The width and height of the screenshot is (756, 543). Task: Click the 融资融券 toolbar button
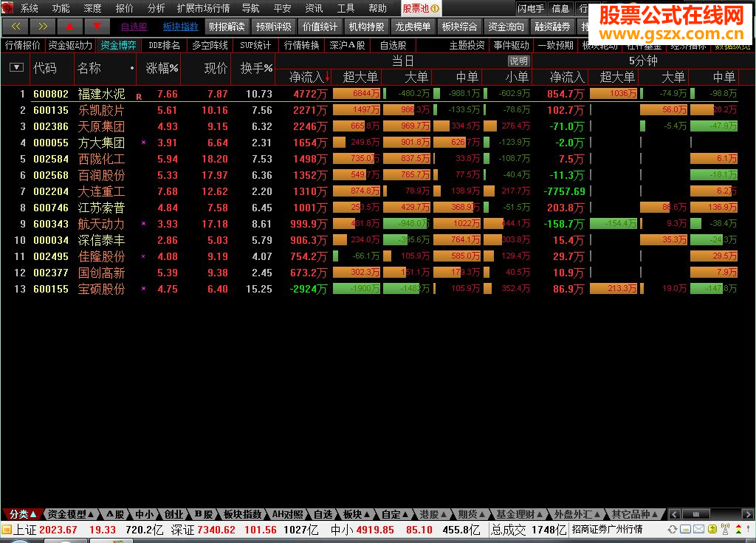pyautogui.click(x=552, y=27)
